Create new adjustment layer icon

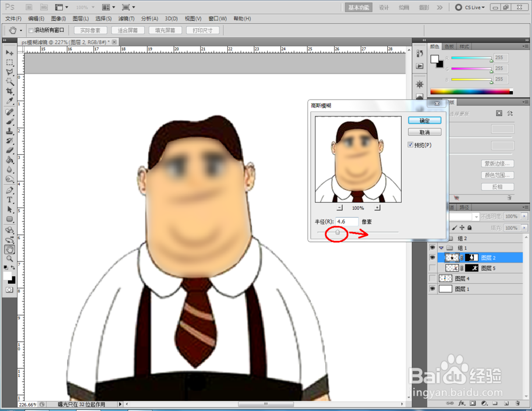484,403
